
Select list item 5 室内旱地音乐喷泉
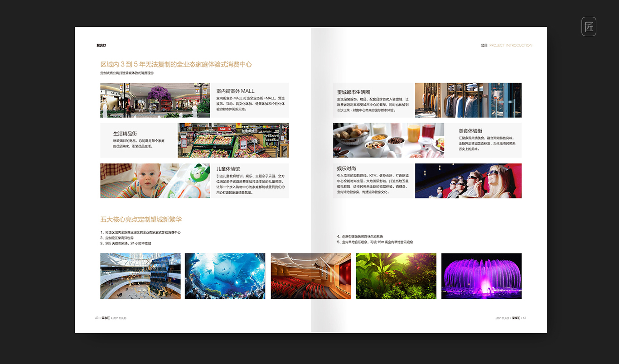(375, 242)
